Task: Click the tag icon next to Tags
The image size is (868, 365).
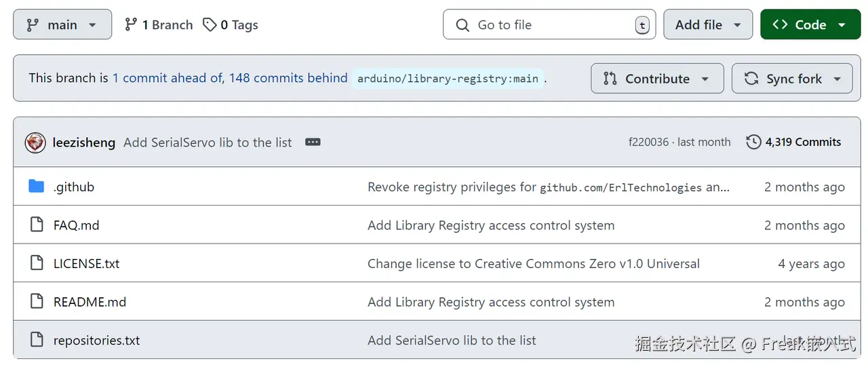Action: pyautogui.click(x=210, y=25)
